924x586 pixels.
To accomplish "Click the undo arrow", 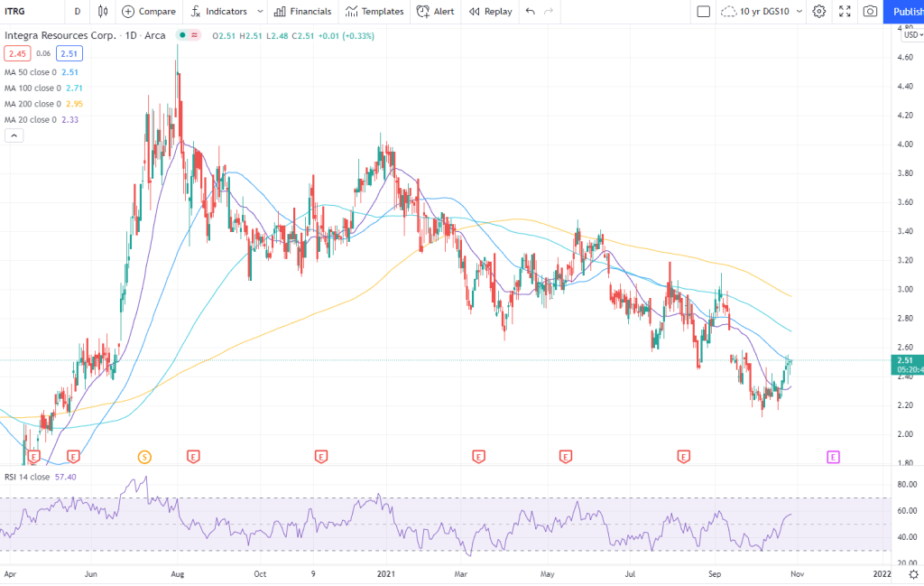I will pos(530,12).
